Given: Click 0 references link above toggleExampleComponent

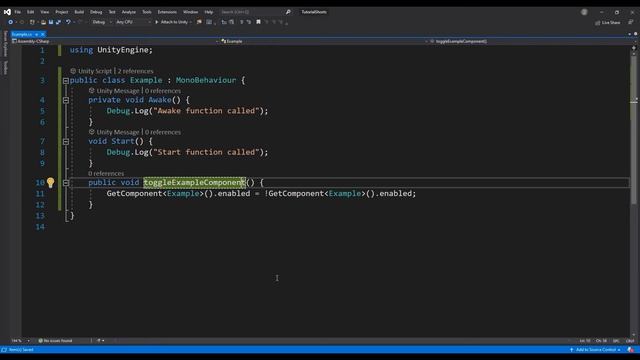Looking at the screenshot, I should coord(106,173).
